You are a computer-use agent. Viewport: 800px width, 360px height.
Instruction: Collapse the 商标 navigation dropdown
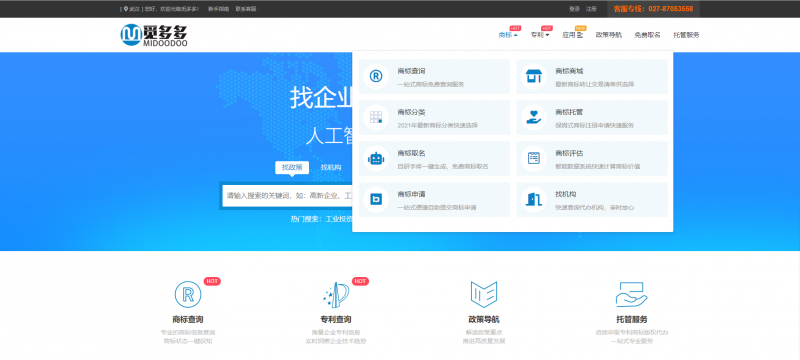click(508, 35)
